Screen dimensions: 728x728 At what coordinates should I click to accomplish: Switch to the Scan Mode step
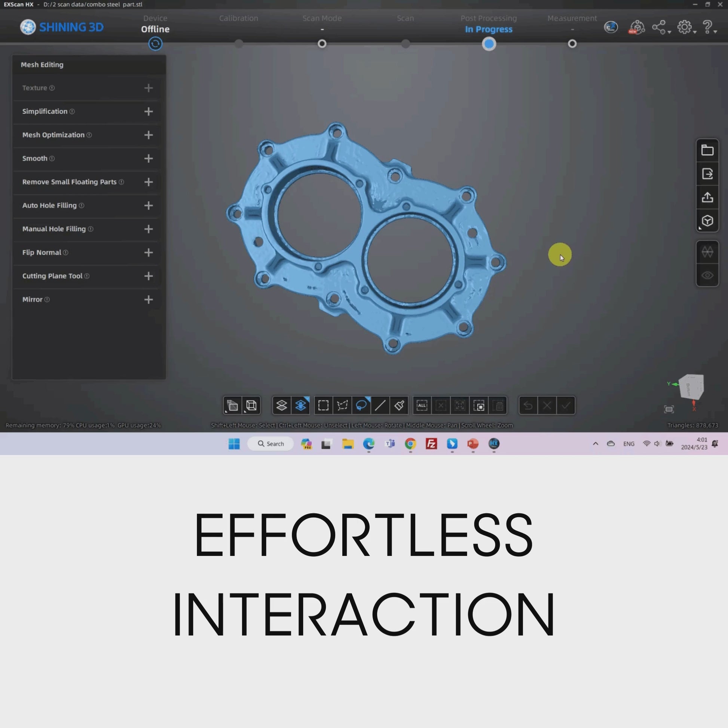point(322,44)
